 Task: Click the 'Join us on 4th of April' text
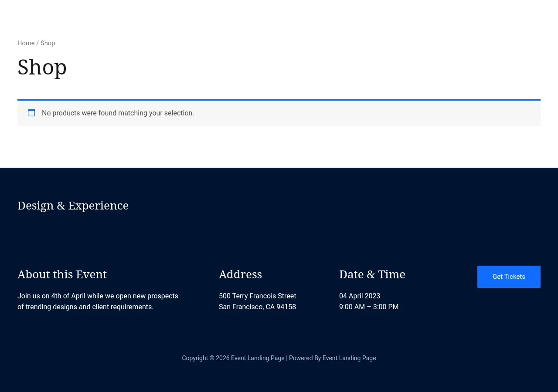[98, 301]
